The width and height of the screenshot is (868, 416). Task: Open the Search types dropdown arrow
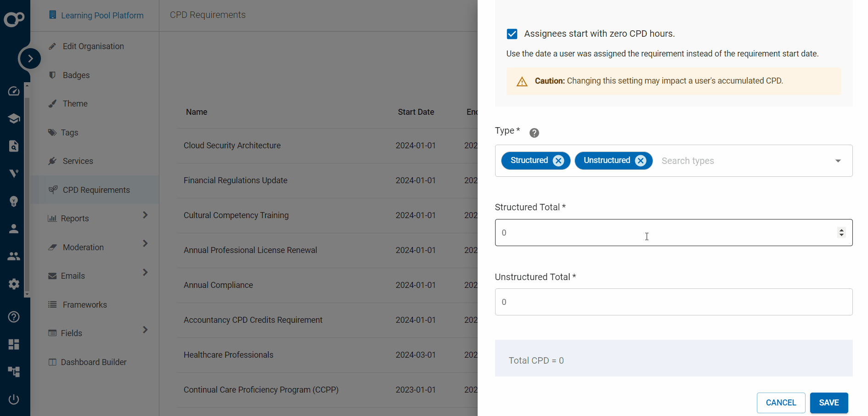coord(838,161)
